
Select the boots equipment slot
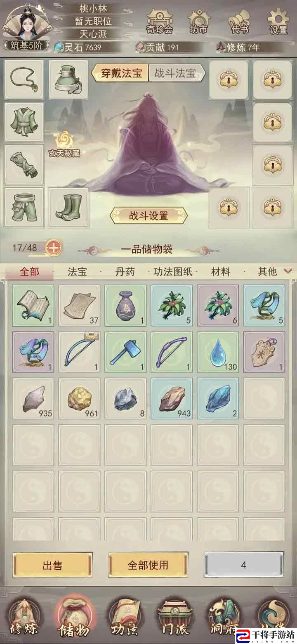[68, 207]
